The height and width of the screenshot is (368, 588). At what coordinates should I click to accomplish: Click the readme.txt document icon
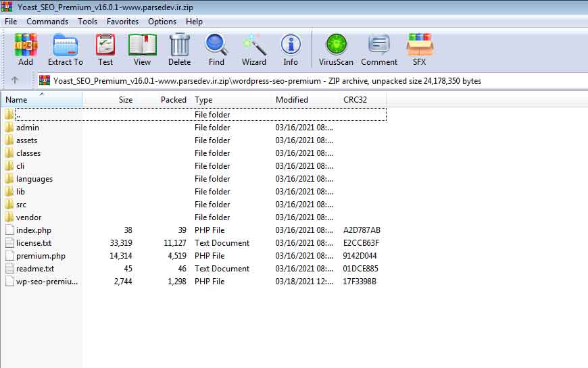9,268
